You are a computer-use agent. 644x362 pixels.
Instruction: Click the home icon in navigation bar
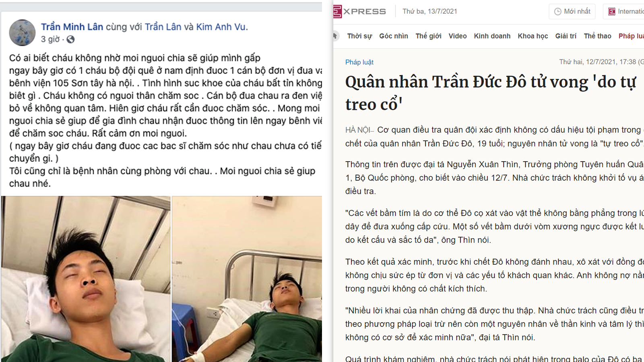coord(335,36)
